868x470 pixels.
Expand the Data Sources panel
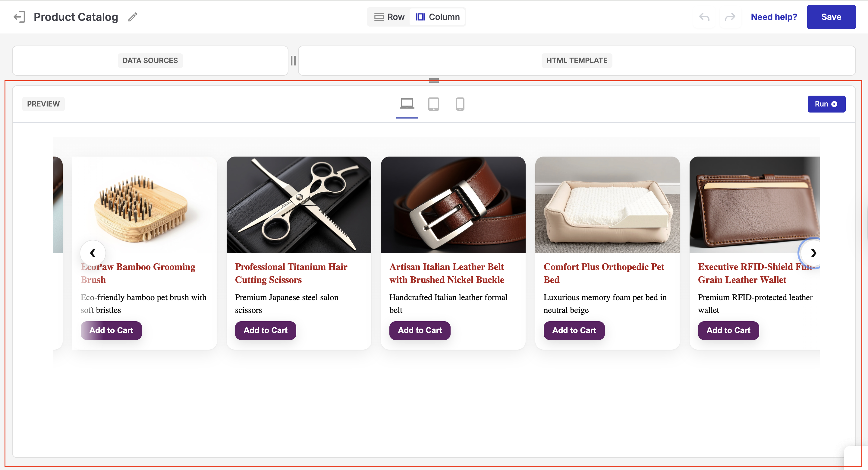tap(150, 61)
